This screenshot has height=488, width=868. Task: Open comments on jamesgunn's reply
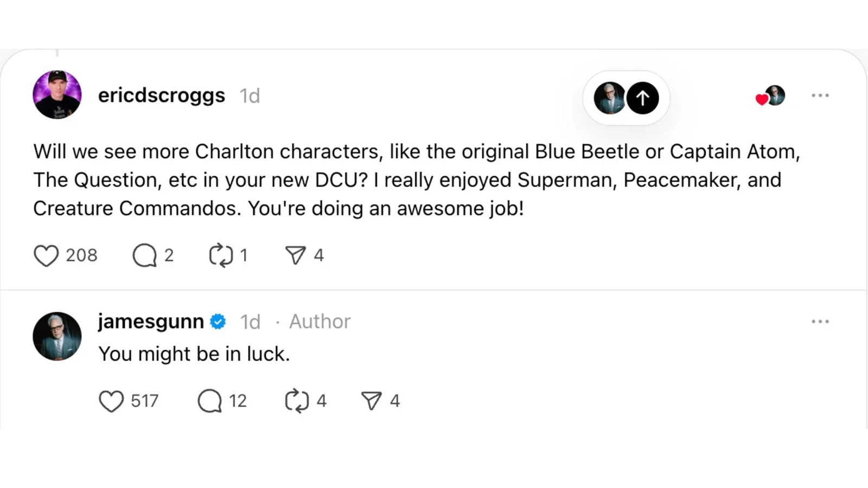pyautogui.click(x=210, y=401)
